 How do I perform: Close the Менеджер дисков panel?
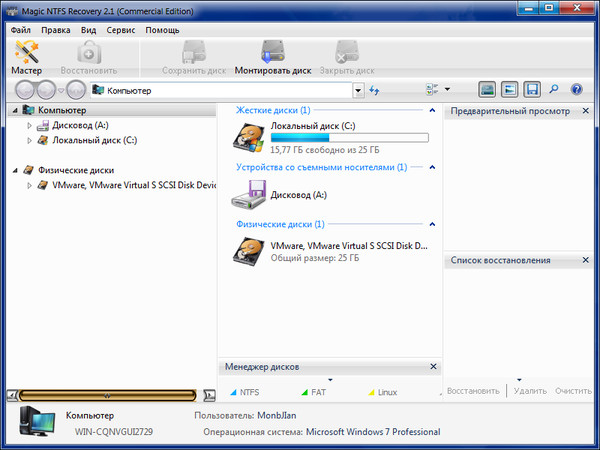pyautogui.click(x=432, y=367)
